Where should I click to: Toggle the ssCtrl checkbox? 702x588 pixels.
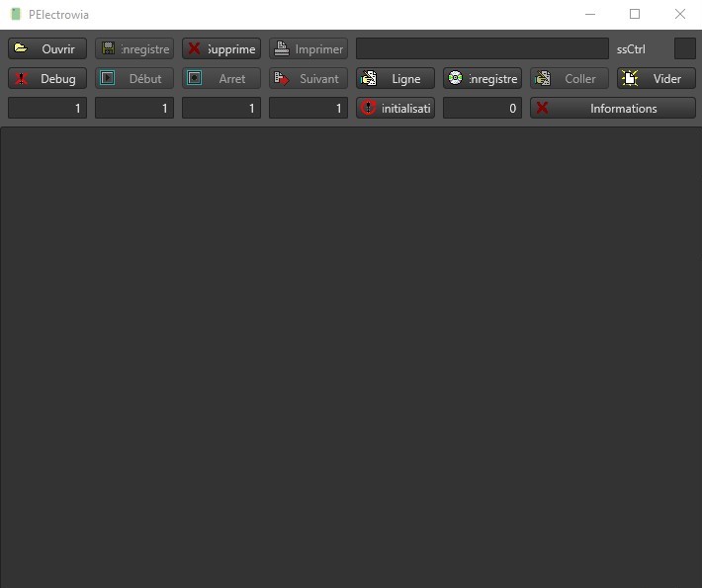click(x=684, y=48)
